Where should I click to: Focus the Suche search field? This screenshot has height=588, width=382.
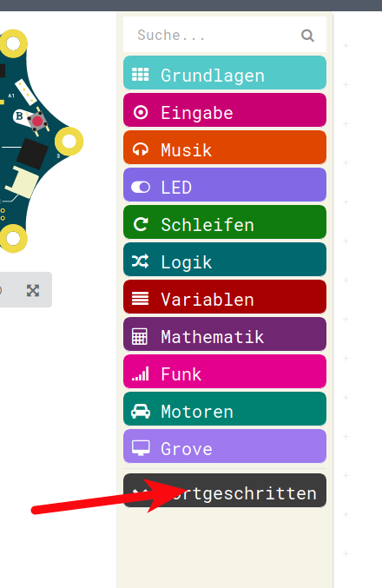pos(225,35)
